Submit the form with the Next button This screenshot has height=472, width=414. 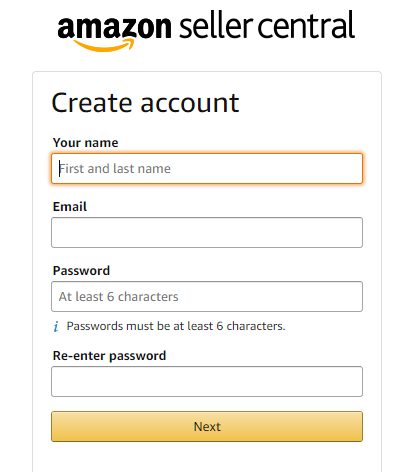(x=207, y=427)
